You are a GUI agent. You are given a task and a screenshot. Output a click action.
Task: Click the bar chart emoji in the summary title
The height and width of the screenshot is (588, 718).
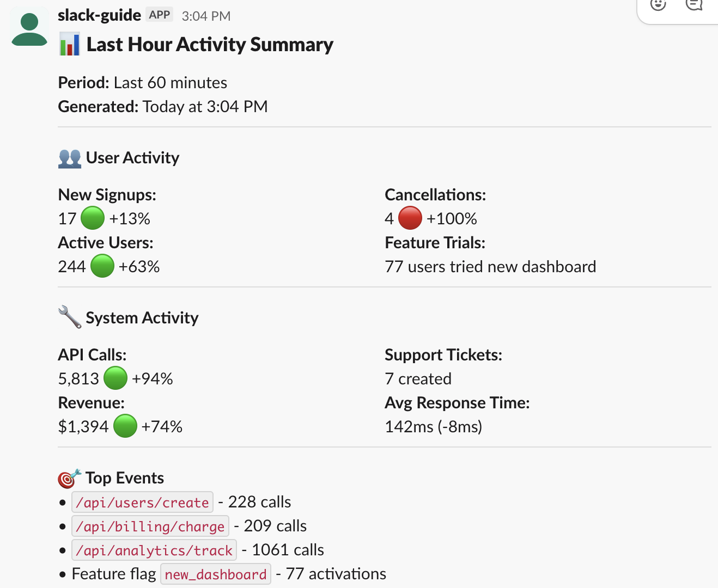pyautogui.click(x=70, y=44)
